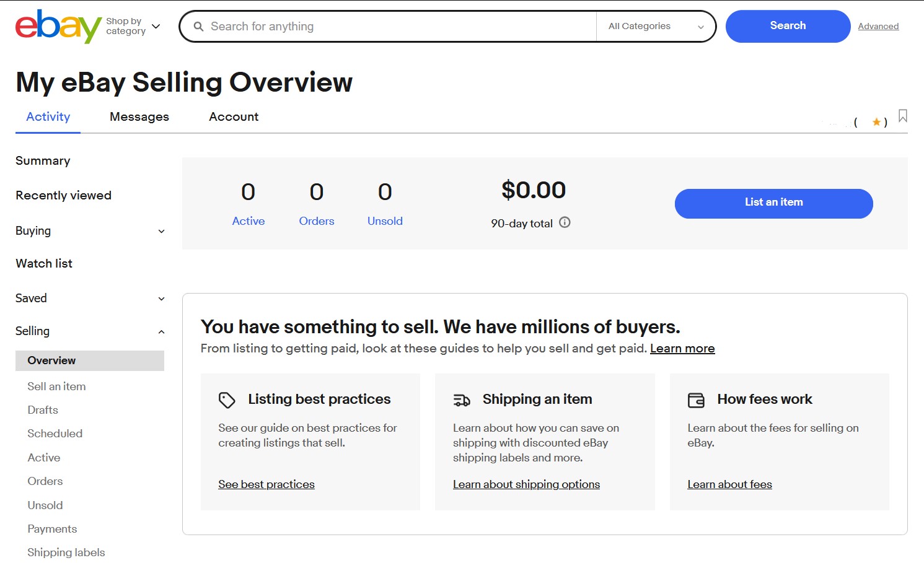Click the bookmark icon near the feedback star

902,116
